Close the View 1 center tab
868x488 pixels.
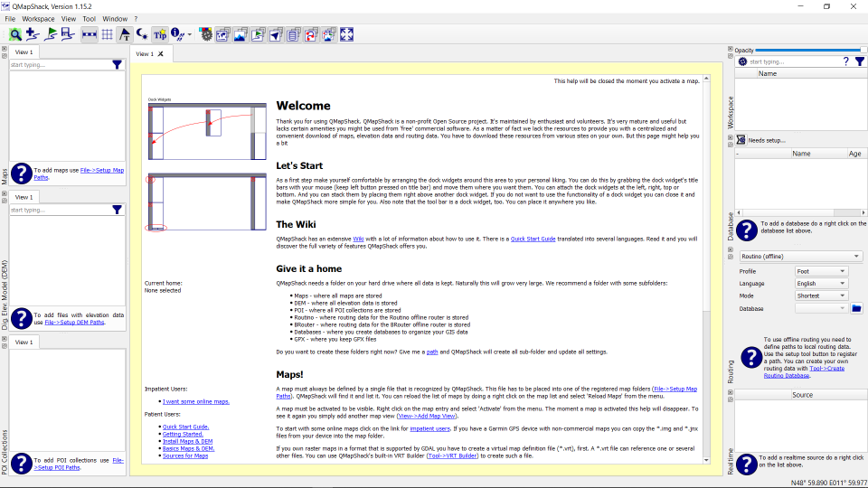[x=161, y=53]
